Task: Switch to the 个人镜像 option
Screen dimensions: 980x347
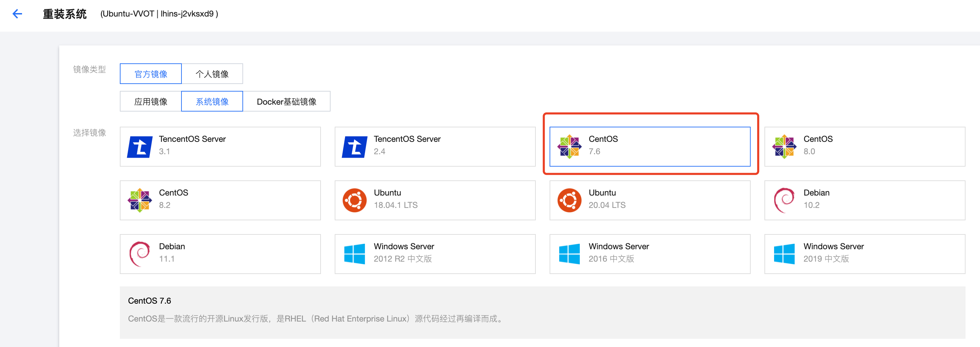Action: (212, 73)
